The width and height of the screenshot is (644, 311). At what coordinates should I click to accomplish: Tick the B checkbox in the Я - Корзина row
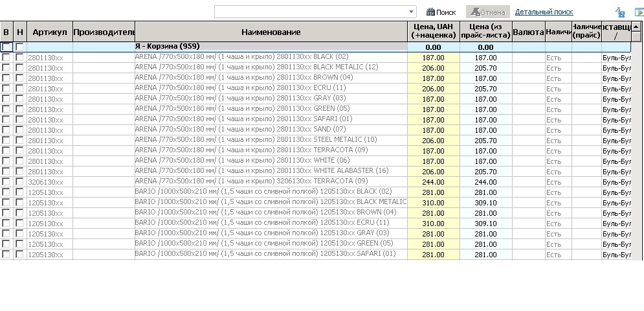pyautogui.click(x=6, y=47)
